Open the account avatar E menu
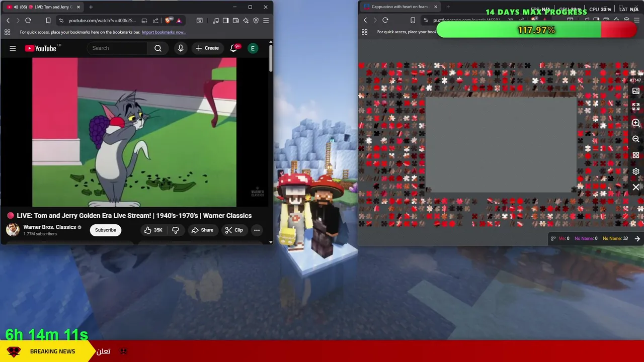Screen dimensions: 644x362 pyautogui.click(x=253, y=48)
